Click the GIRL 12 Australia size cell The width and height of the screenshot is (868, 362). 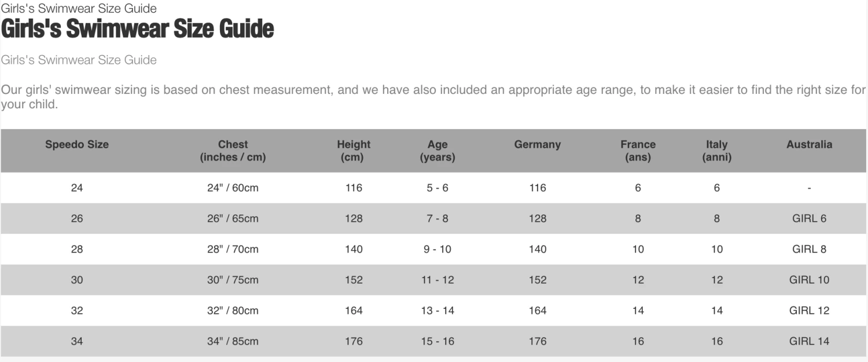[x=809, y=310]
